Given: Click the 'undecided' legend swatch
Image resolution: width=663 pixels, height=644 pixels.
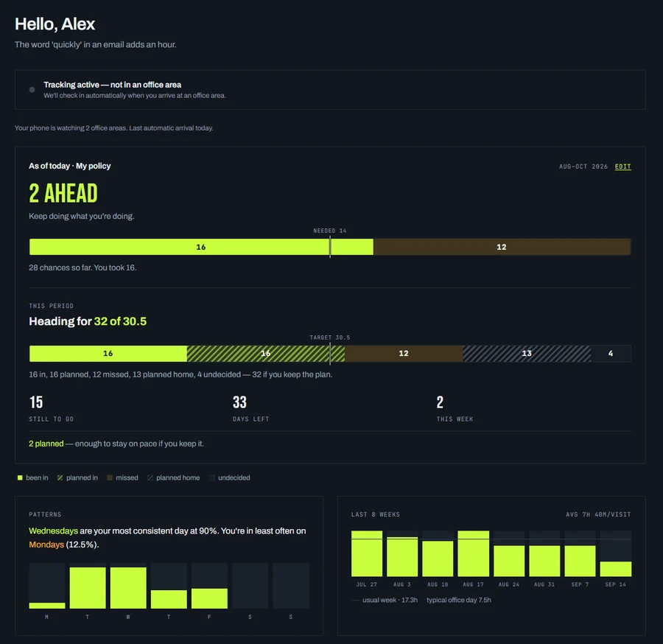Looking at the screenshot, I should pyautogui.click(x=212, y=477).
